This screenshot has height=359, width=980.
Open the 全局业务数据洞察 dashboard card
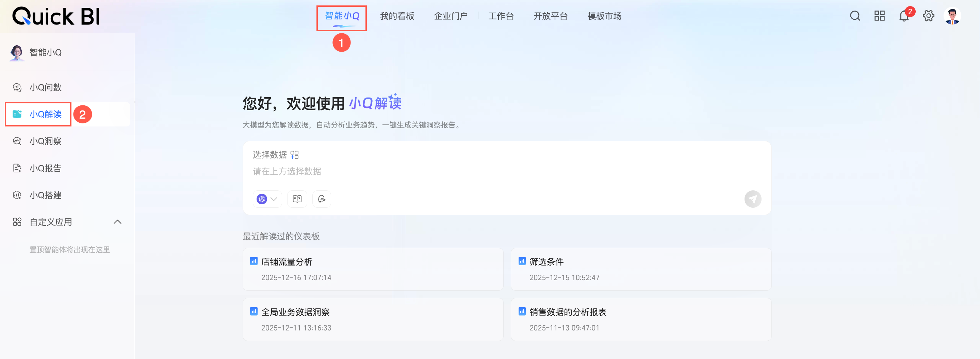tap(373, 319)
